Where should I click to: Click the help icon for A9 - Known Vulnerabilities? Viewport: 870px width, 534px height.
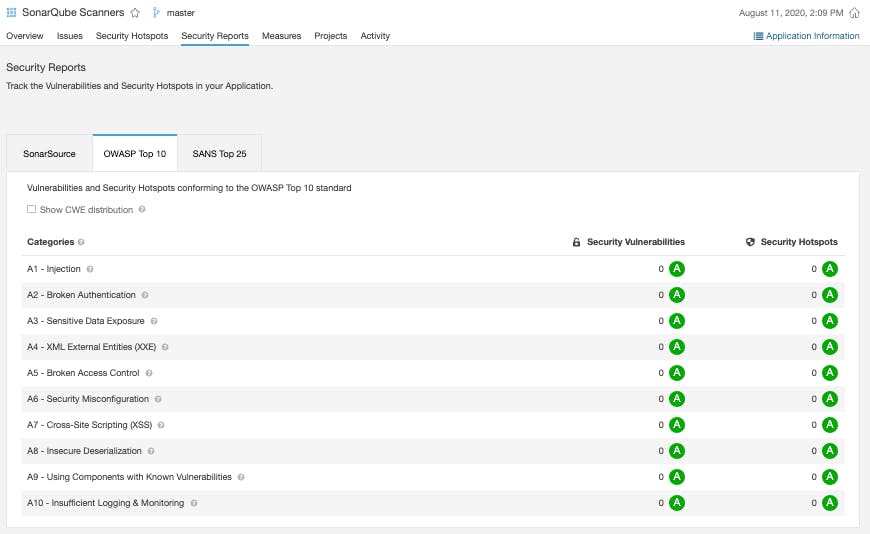click(x=241, y=477)
